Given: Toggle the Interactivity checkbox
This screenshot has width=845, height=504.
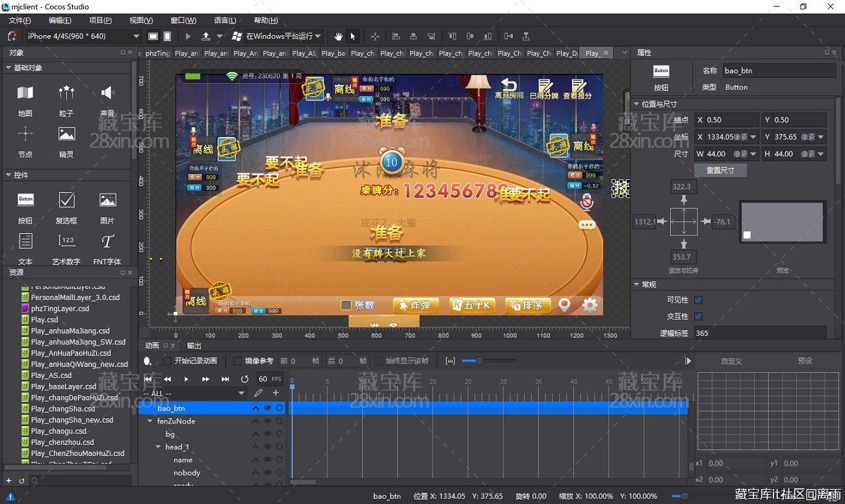Looking at the screenshot, I should (x=698, y=316).
